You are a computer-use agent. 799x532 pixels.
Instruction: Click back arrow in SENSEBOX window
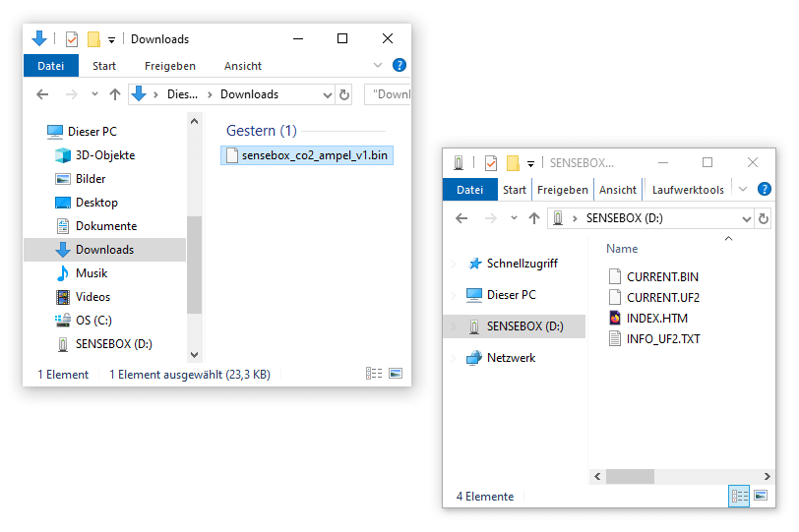[x=461, y=218]
